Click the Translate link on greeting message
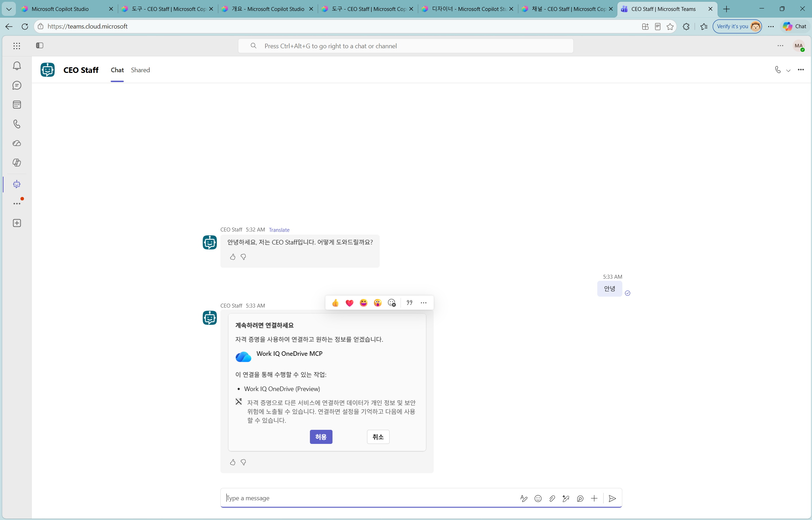The height and width of the screenshot is (520, 812). pyautogui.click(x=279, y=230)
